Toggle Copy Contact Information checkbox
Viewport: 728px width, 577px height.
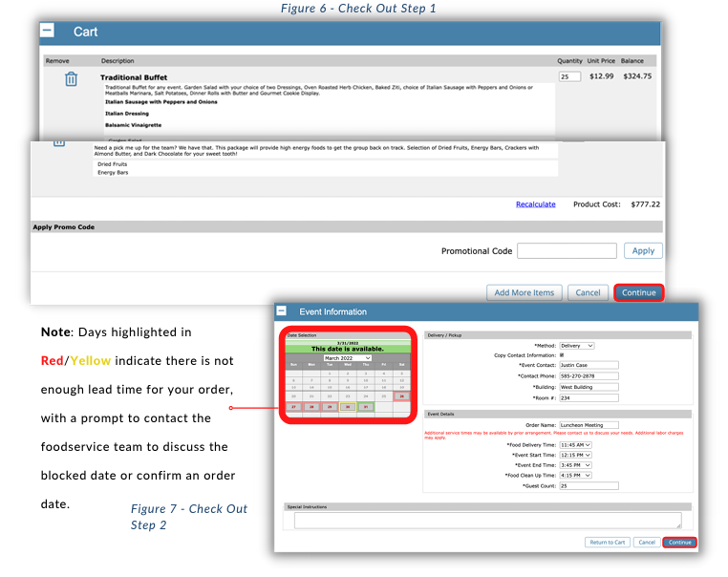(x=562, y=355)
